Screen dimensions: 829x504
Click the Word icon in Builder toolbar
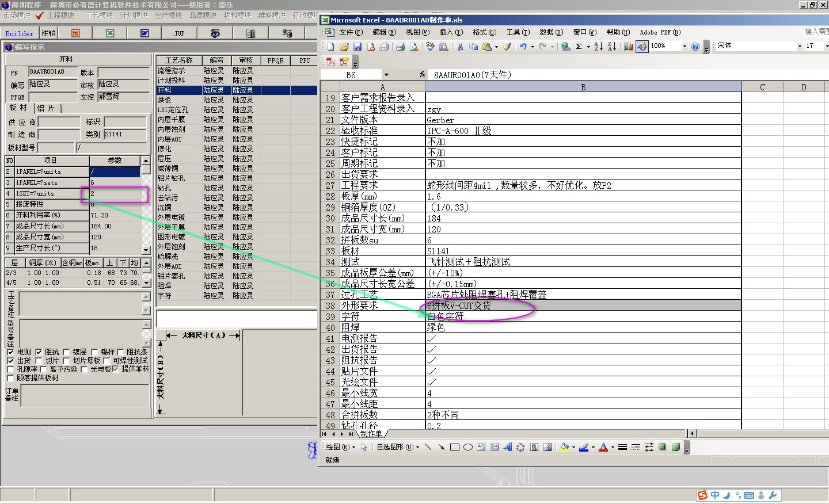[144, 33]
